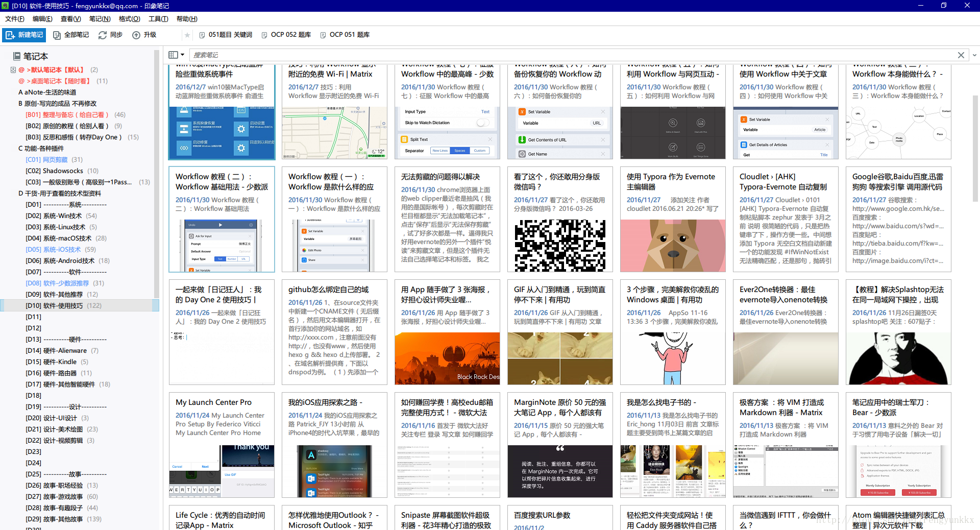Open shortcut note OCP 051 题库
Image resolution: width=980 pixels, height=530 pixels.
[345, 35]
